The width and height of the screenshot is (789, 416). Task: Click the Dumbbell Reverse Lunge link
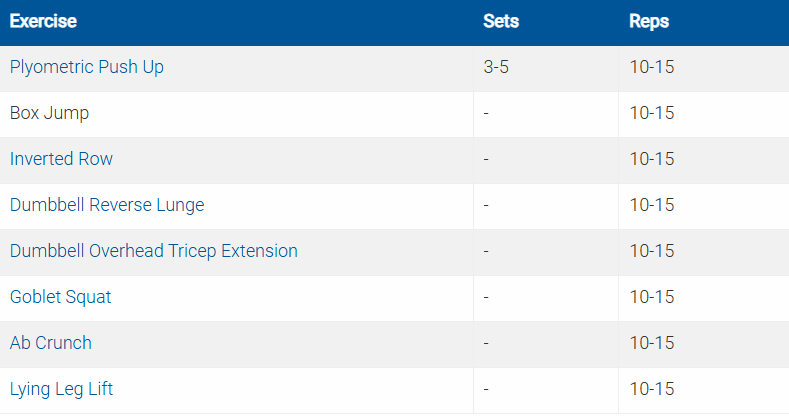107,205
